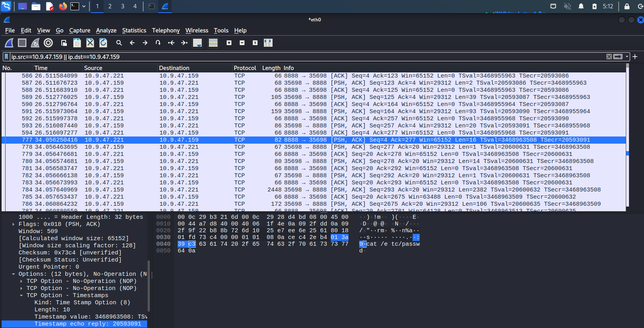Image resolution: width=644 pixels, height=328 pixels.
Task: Click hex byte 3a in row 0030
Action: pyautogui.click(x=345, y=237)
